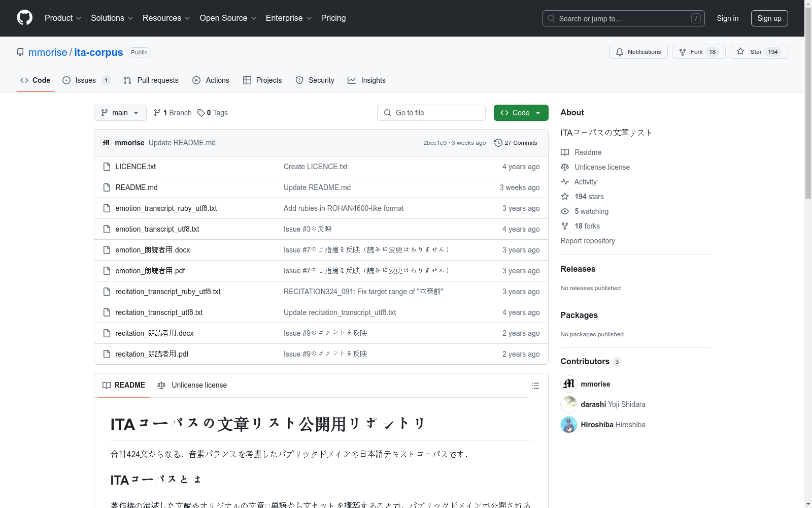Viewport: 812px width, 508px height.
Task: Click file icon beside LICENCE.txt
Action: click(107, 167)
